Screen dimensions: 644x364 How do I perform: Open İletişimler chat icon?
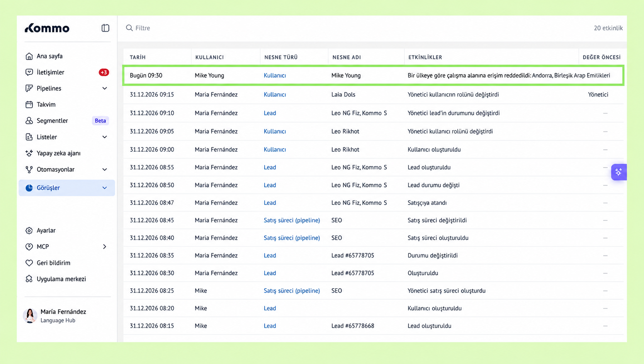pos(29,72)
